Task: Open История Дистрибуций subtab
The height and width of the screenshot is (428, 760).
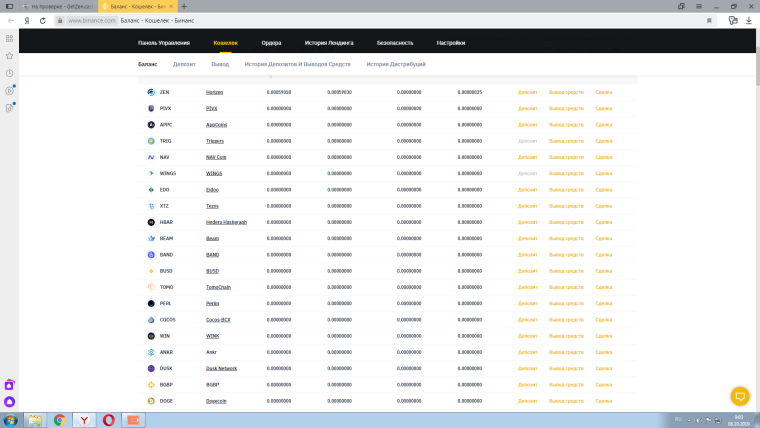Action: coord(396,64)
